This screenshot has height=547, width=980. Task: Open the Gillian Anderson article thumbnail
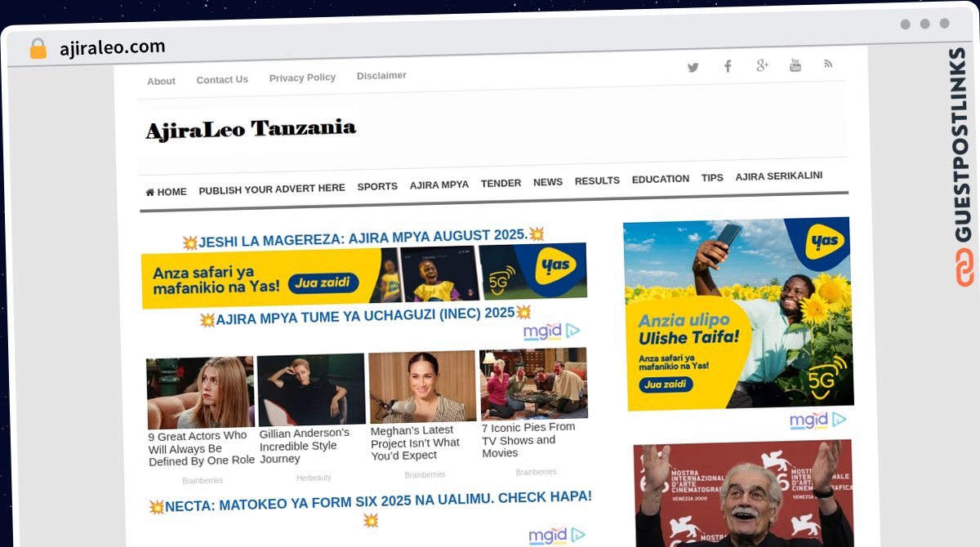pos(311,389)
